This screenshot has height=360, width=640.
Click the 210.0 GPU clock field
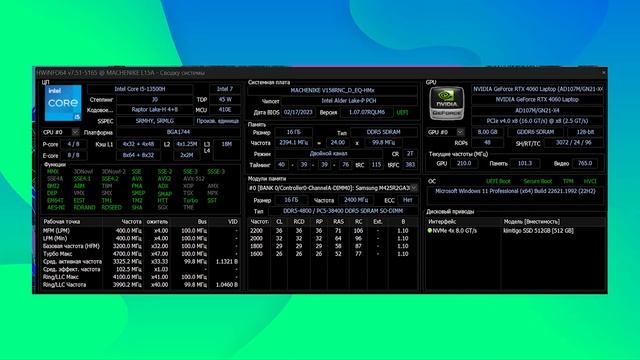click(x=464, y=163)
